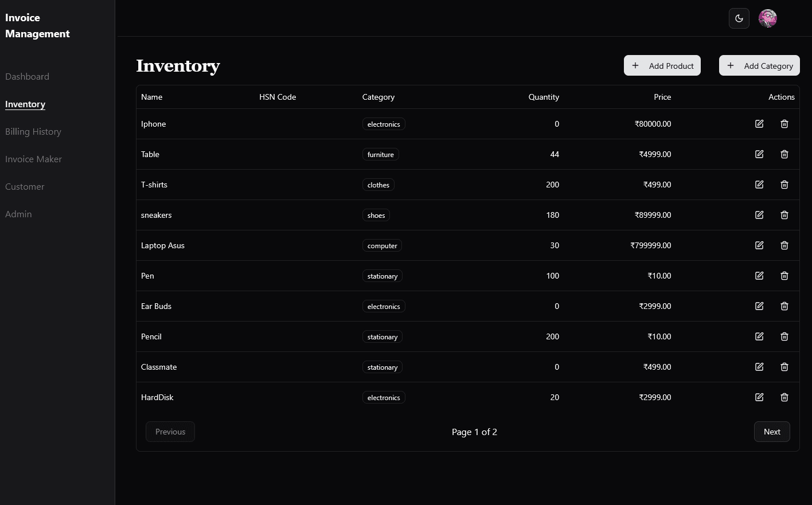Open the Admin section
The image size is (812, 505).
pyautogui.click(x=18, y=214)
